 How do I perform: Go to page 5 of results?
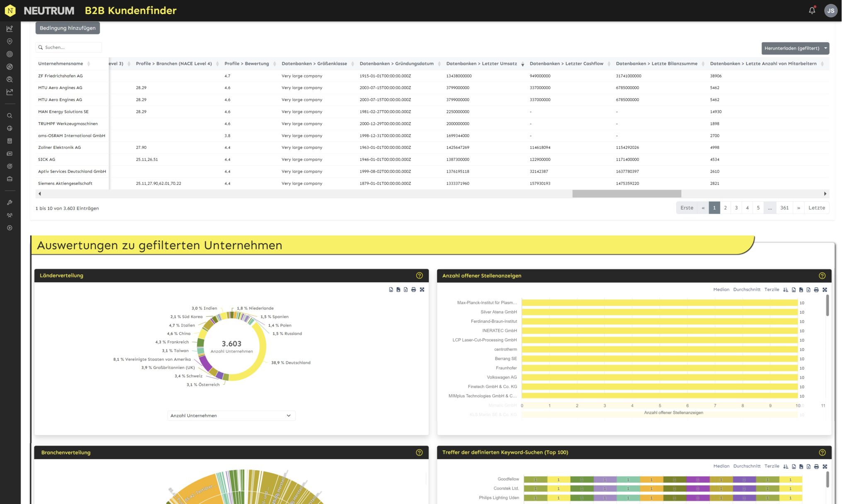758,208
